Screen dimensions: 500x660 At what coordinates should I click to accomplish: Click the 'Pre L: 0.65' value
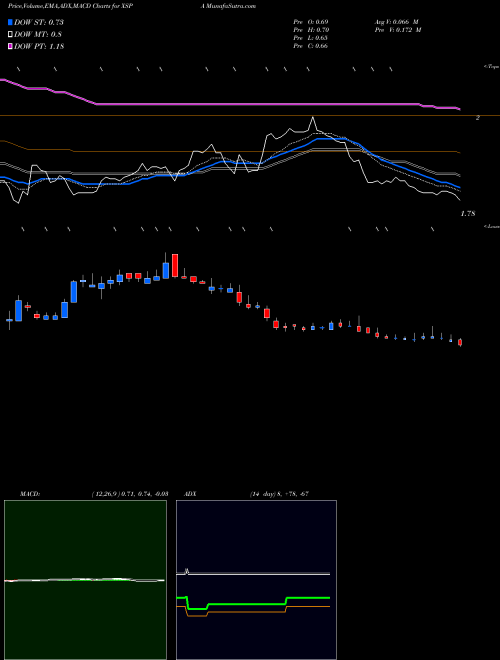click(x=311, y=38)
